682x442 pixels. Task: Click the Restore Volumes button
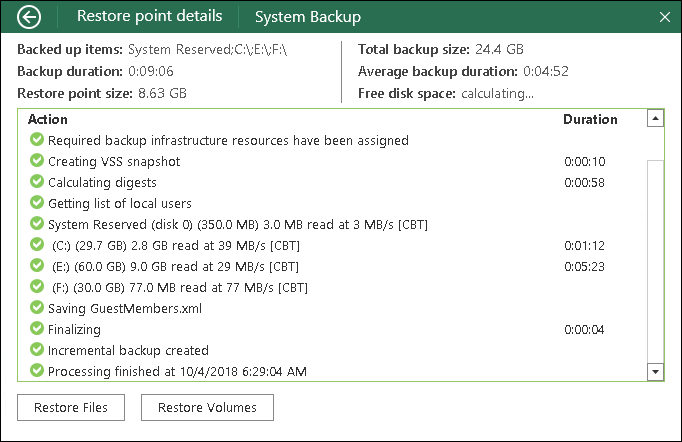(207, 408)
